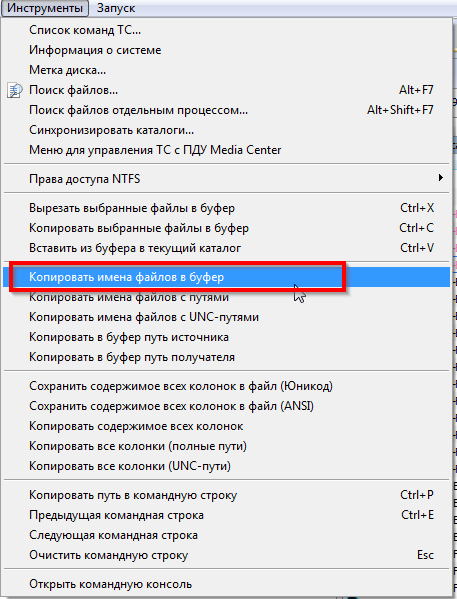Click highlighted Копировать имена файлов в буфер

(226, 277)
